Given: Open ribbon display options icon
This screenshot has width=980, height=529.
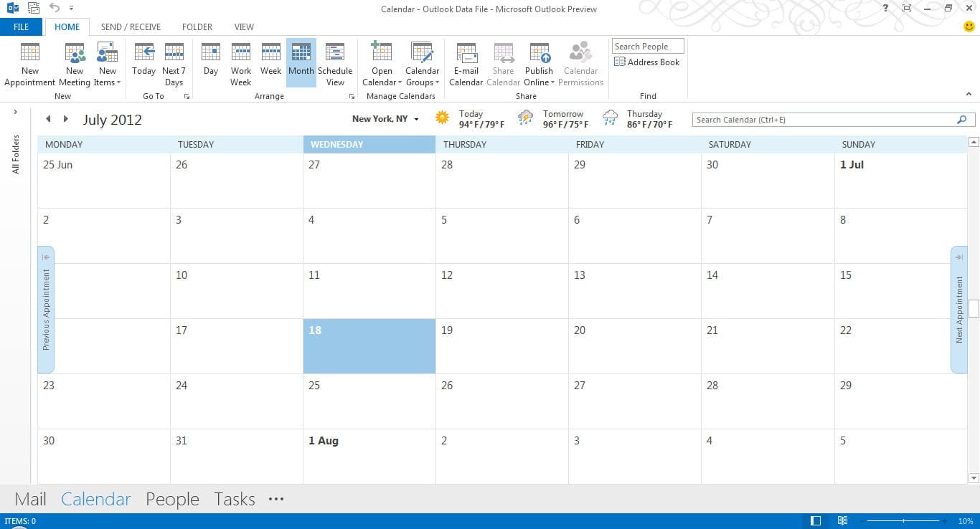Looking at the screenshot, I should pyautogui.click(x=907, y=9).
